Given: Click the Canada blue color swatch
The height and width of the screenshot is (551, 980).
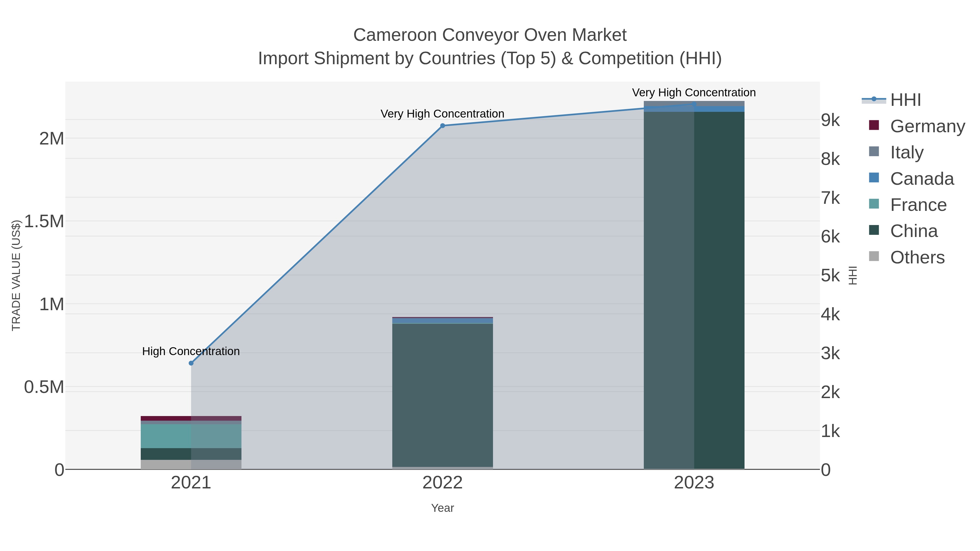Looking at the screenshot, I should click(874, 178).
